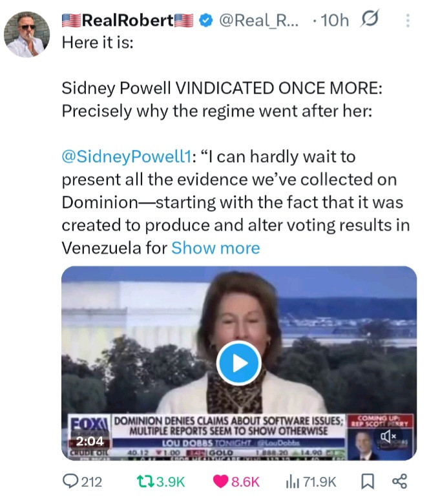Click the blue verified badge
Image resolution: width=429 pixels, height=504 pixels.
tap(204, 21)
